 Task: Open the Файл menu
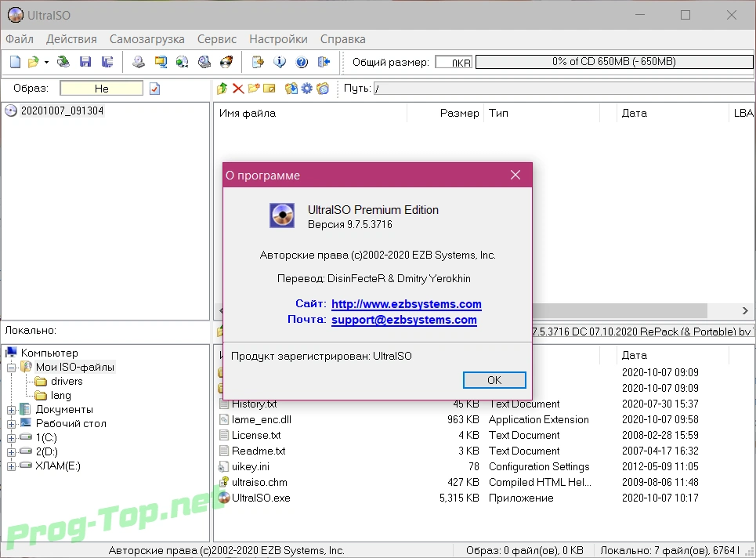[20, 39]
